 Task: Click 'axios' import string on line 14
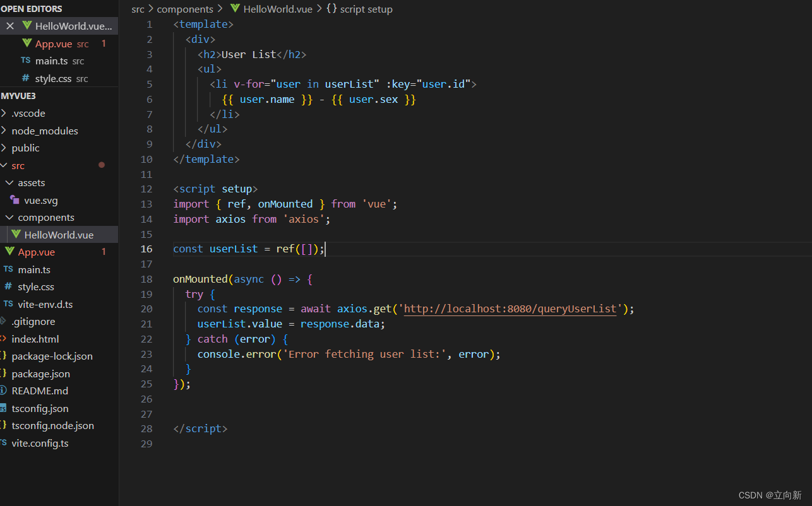pyautogui.click(x=304, y=219)
